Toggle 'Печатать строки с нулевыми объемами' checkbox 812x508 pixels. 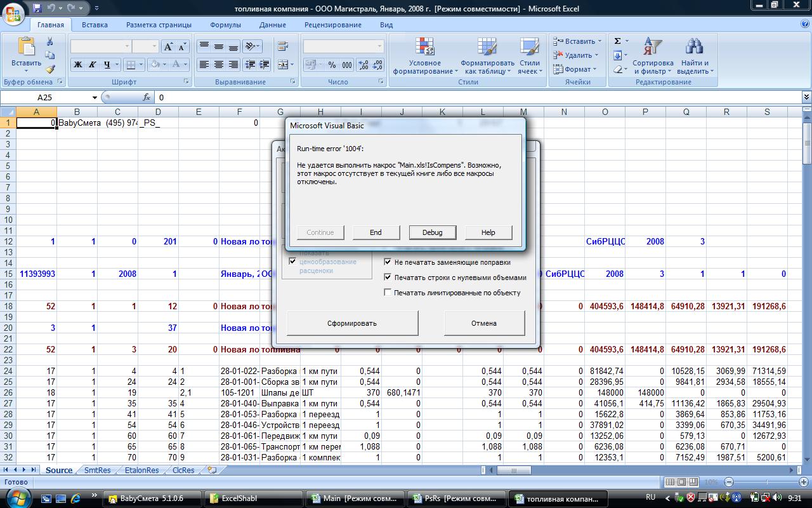pyautogui.click(x=388, y=277)
